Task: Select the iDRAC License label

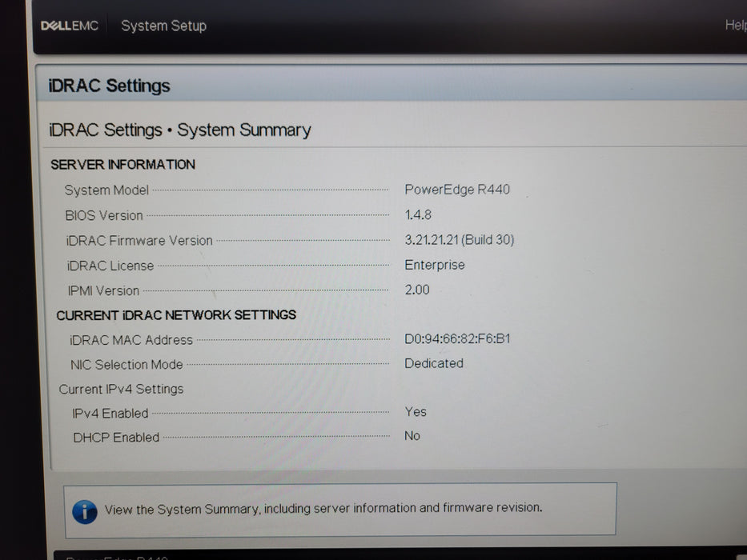Action: tap(110, 266)
